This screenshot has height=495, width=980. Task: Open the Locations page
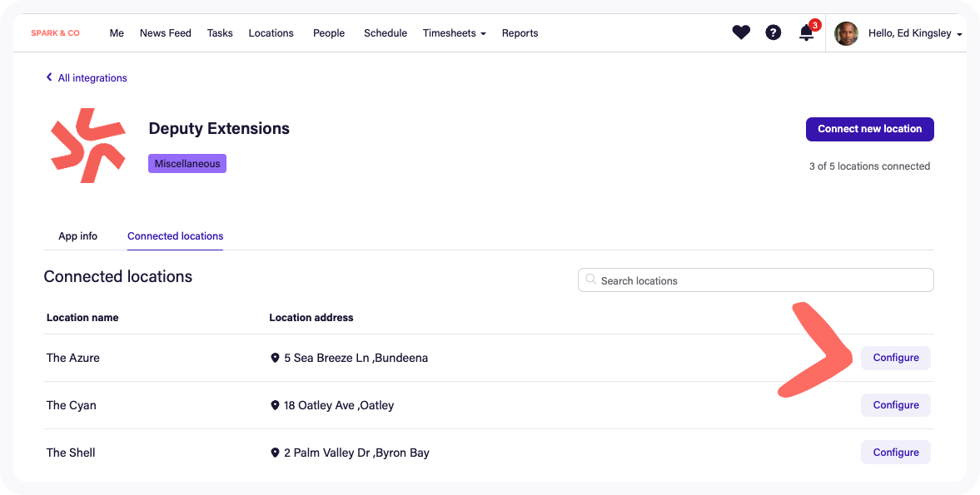coord(271,33)
